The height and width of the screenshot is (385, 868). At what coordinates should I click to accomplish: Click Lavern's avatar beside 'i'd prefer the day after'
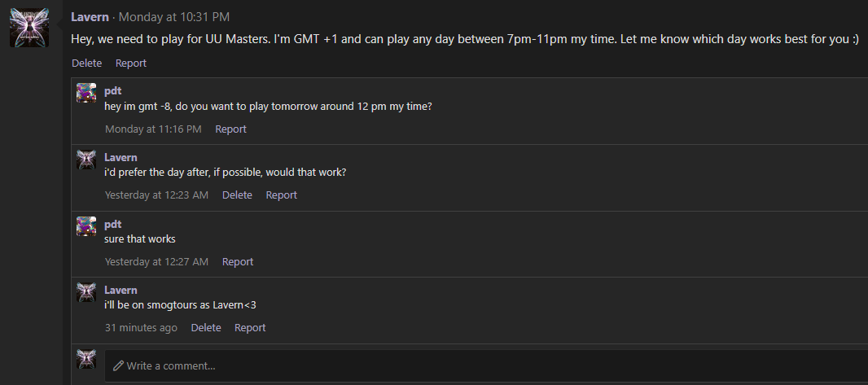(86, 160)
